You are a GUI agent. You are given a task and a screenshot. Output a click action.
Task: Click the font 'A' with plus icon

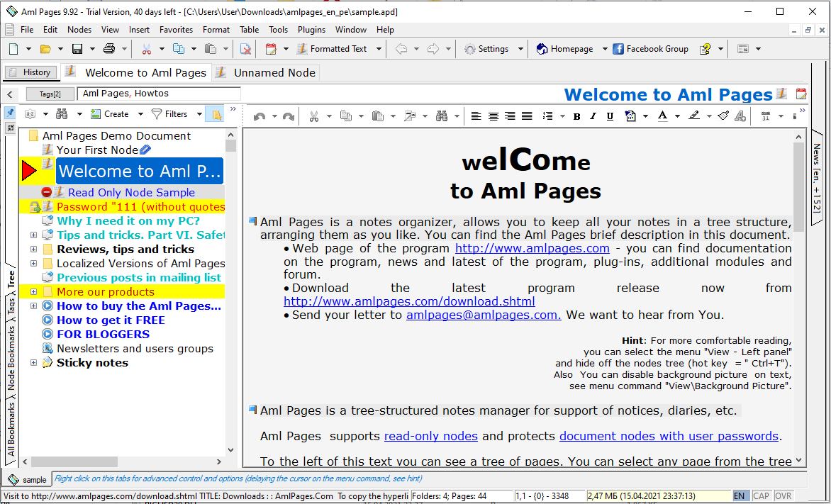point(740,116)
